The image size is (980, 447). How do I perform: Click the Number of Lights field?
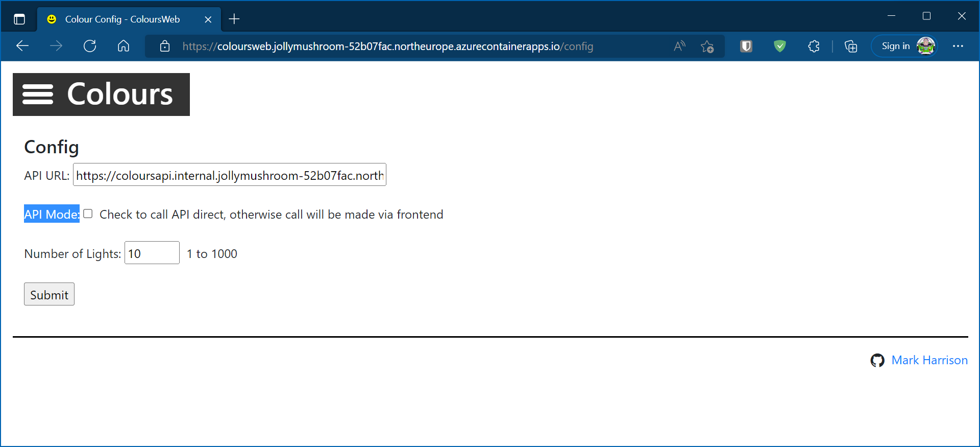pos(152,253)
